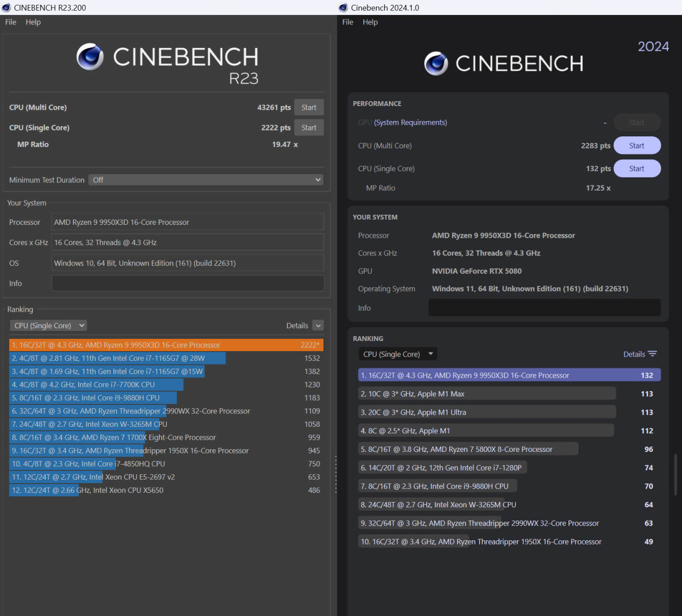682x616 pixels.
Task: Start the 2024 CPU Multi Core benchmark
Action: coord(637,145)
